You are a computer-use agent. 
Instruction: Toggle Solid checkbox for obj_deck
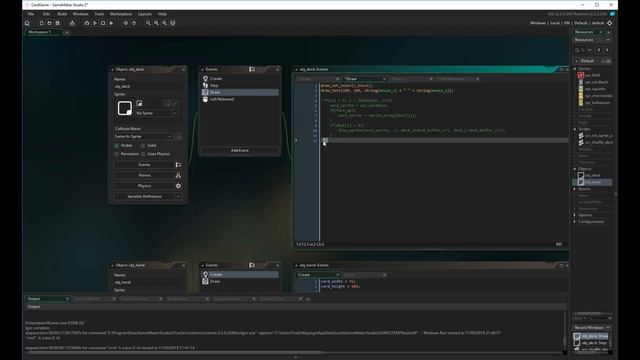143,145
